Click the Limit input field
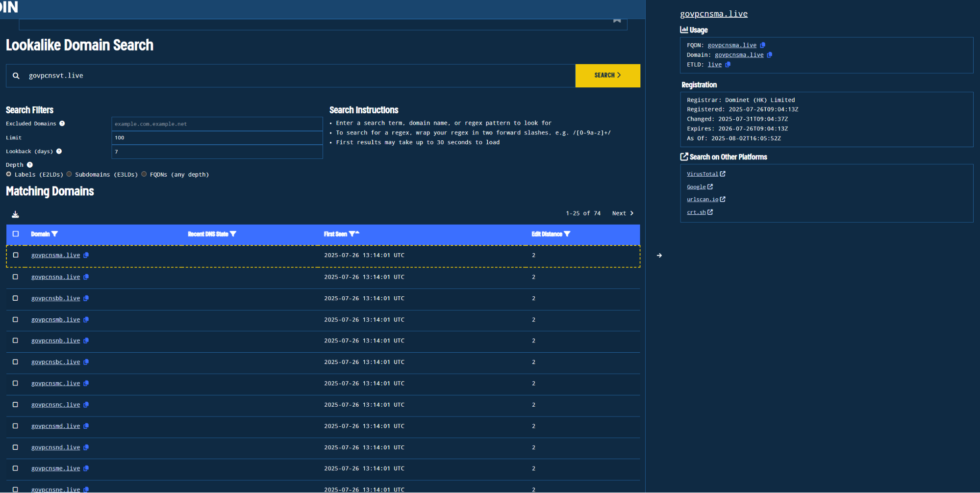 (x=217, y=138)
